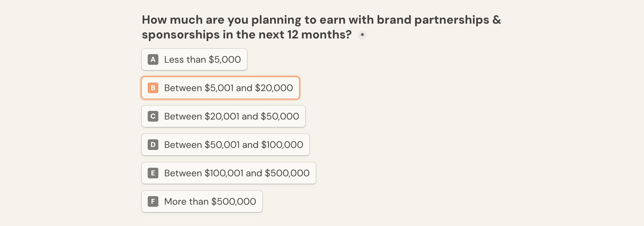Click the letter D key badge
Screen dimensions: 644x226
pos(153,145)
